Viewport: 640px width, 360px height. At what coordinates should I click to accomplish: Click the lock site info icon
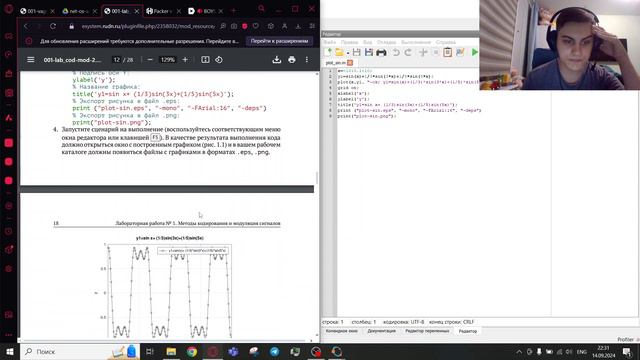tap(71, 26)
